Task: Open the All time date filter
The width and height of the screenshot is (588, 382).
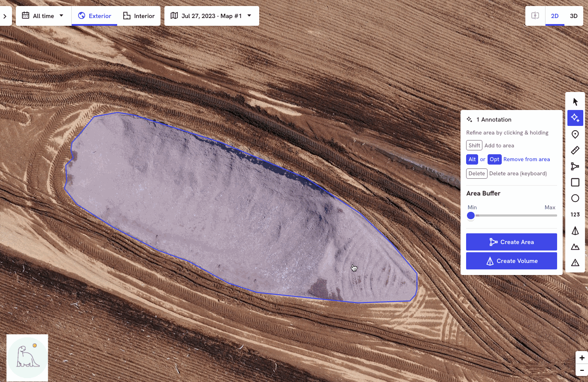Action: [x=43, y=15]
